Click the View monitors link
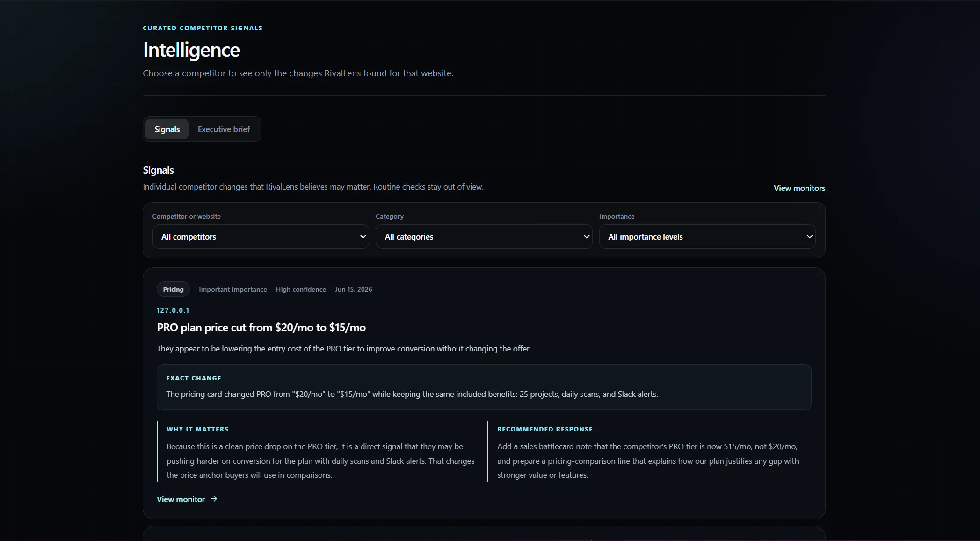The height and width of the screenshot is (541, 980). click(799, 188)
